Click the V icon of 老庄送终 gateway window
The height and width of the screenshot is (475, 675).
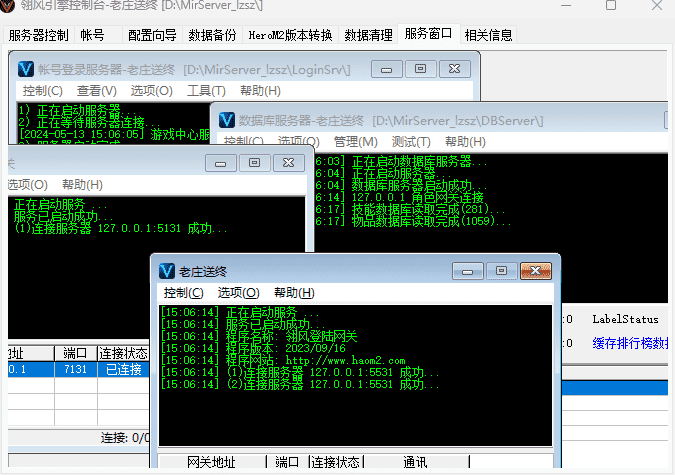[x=167, y=271]
